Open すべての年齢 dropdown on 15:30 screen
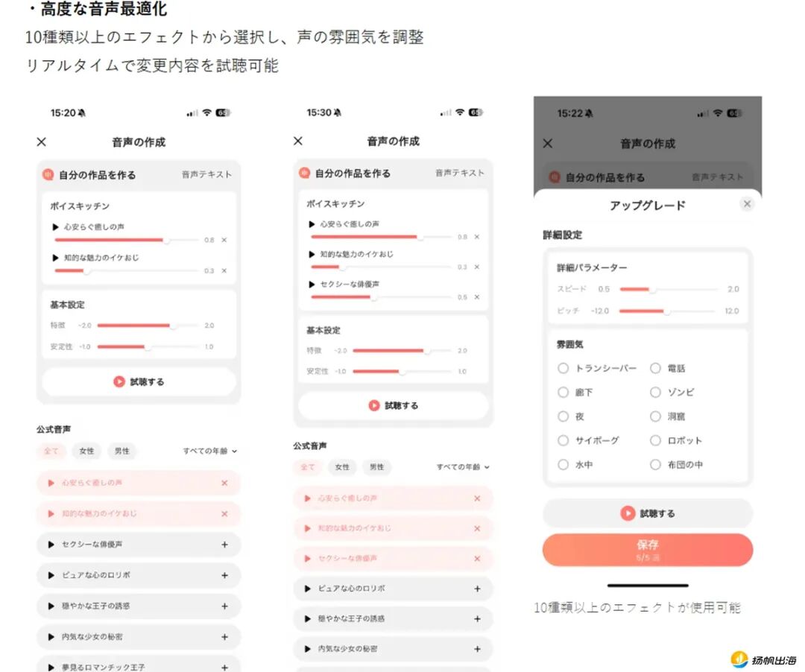The image size is (805, 672). pyautogui.click(x=463, y=467)
